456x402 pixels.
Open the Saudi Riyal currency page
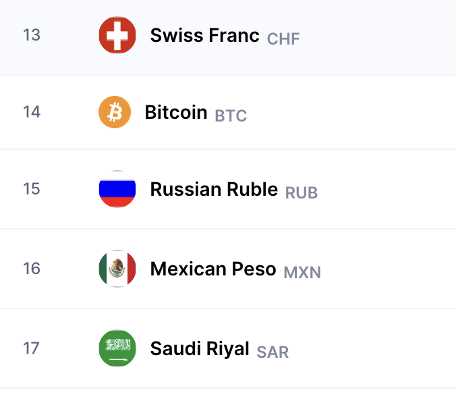(x=200, y=349)
